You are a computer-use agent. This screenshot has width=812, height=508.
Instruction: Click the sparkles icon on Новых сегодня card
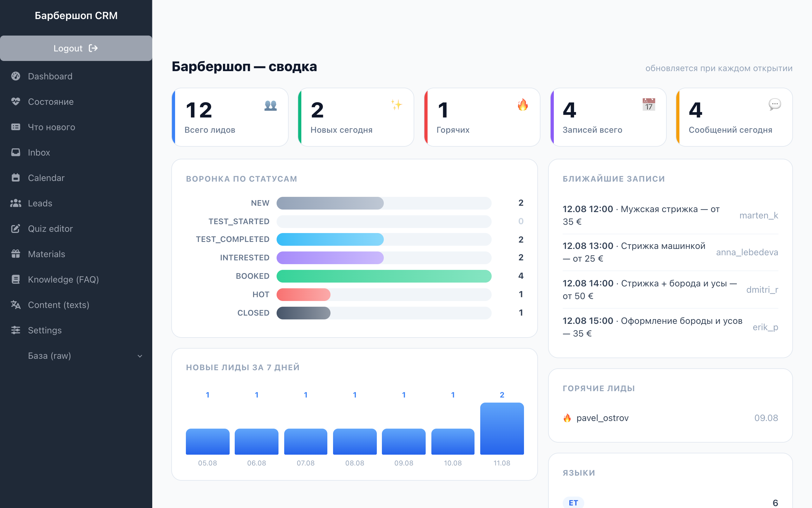[396, 105]
